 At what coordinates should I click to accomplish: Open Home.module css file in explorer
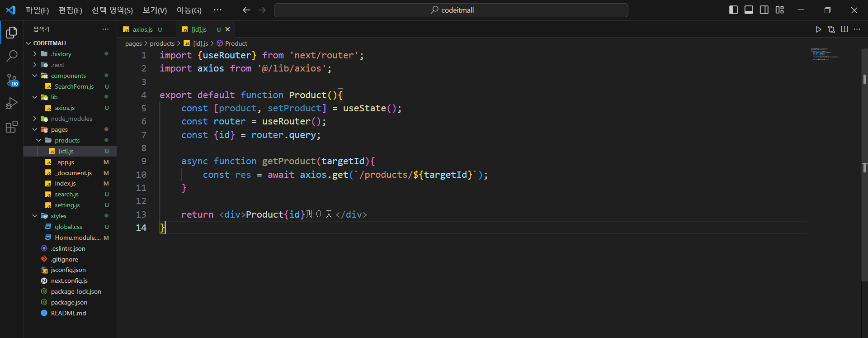coord(70,238)
